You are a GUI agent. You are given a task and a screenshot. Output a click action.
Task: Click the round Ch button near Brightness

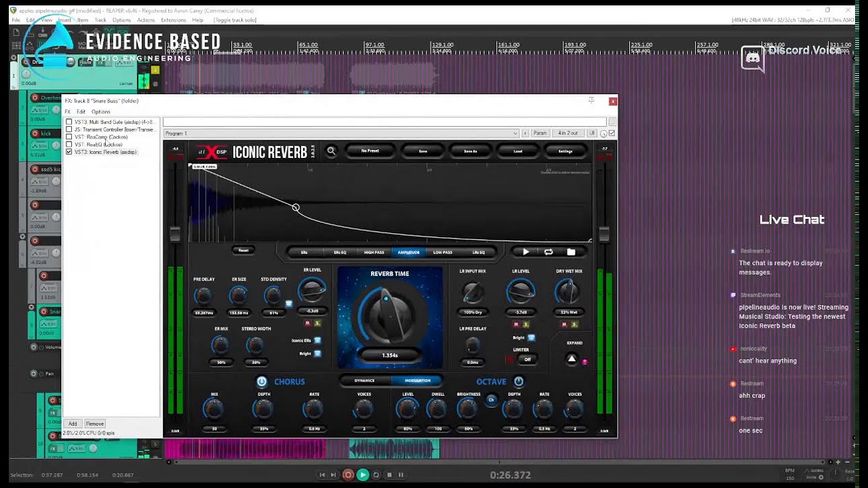tap(492, 400)
